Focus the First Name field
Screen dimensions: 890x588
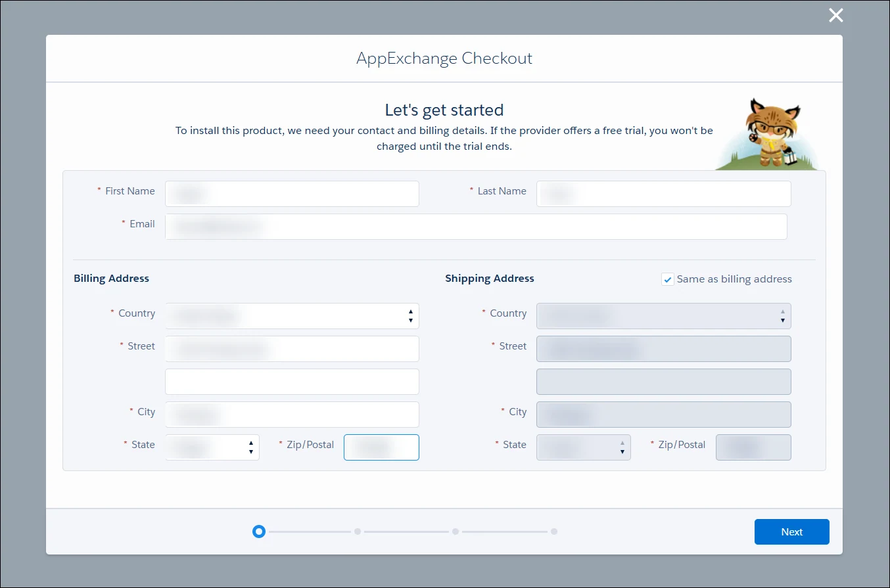pos(292,194)
